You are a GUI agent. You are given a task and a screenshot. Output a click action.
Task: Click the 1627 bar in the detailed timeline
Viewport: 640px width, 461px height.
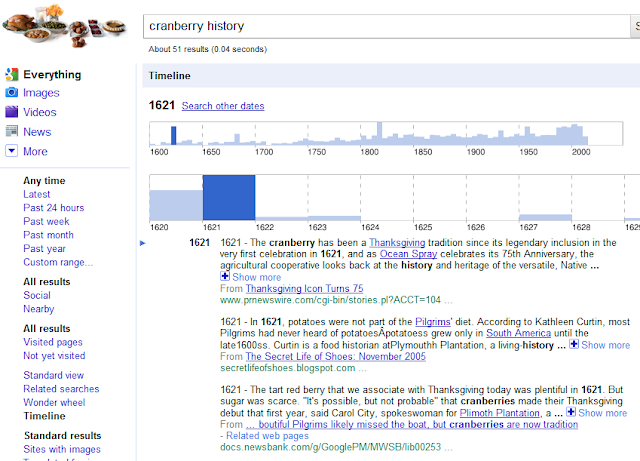[x=545, y=218]
